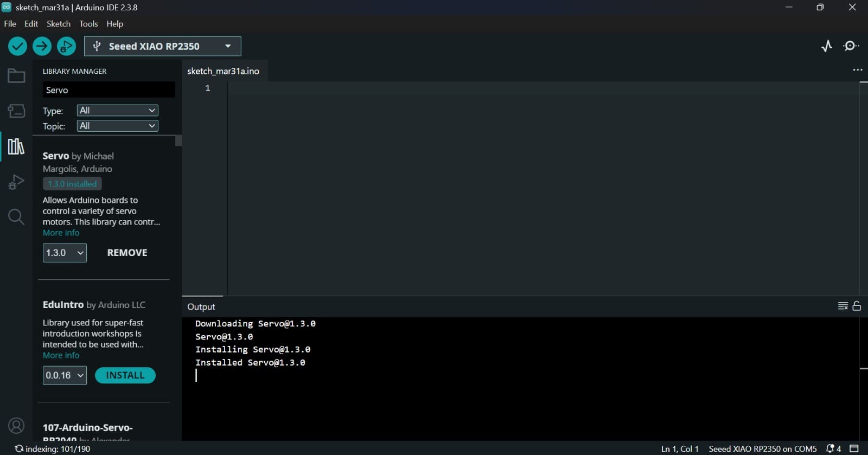Open the account profile icon

tap(16, 426)
